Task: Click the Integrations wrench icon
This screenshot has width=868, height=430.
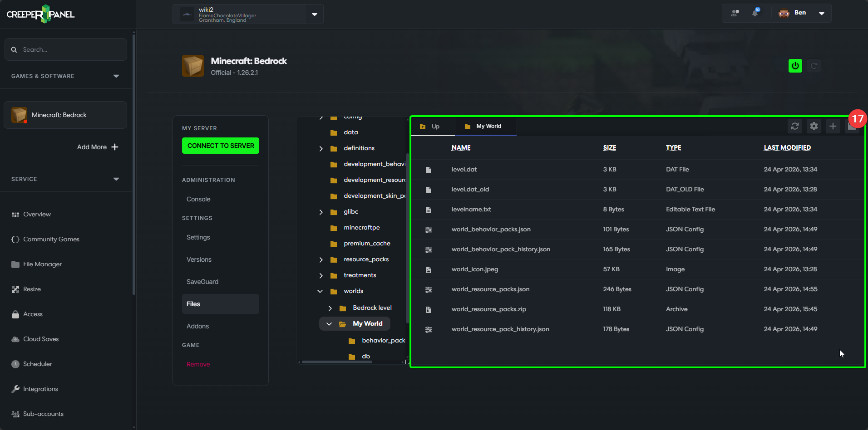Action: [x=15, y=389]
